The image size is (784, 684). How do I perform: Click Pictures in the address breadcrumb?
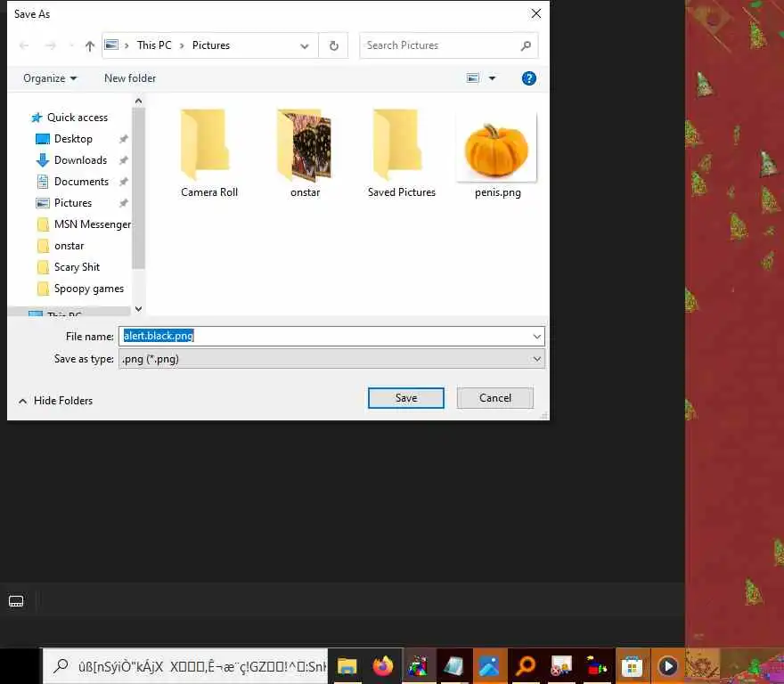[211, 45]
